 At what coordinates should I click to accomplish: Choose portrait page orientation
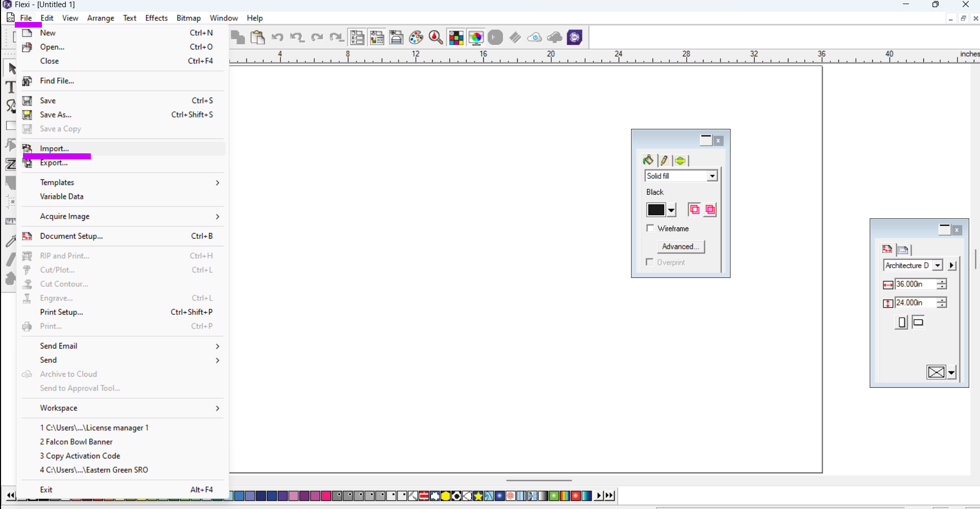902,322
